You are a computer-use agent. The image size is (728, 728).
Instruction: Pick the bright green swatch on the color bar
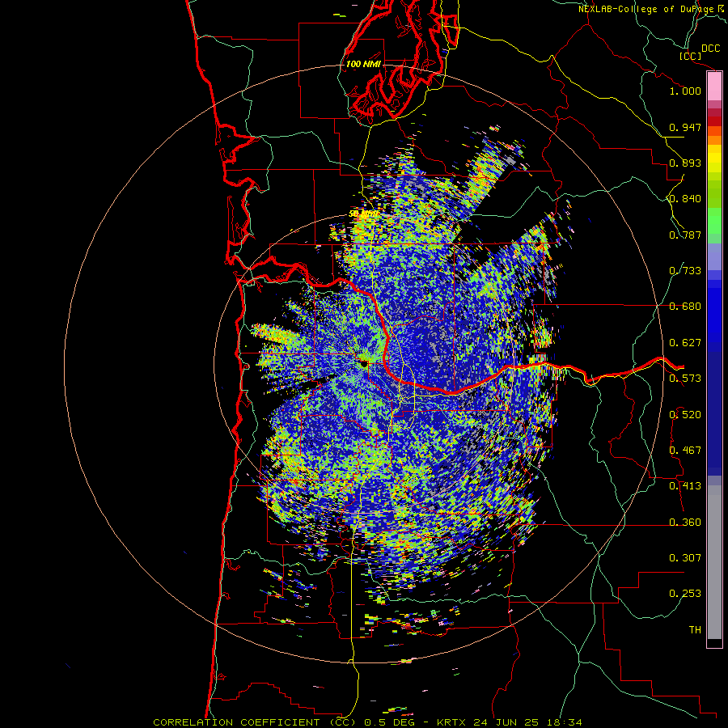[714, 221]
